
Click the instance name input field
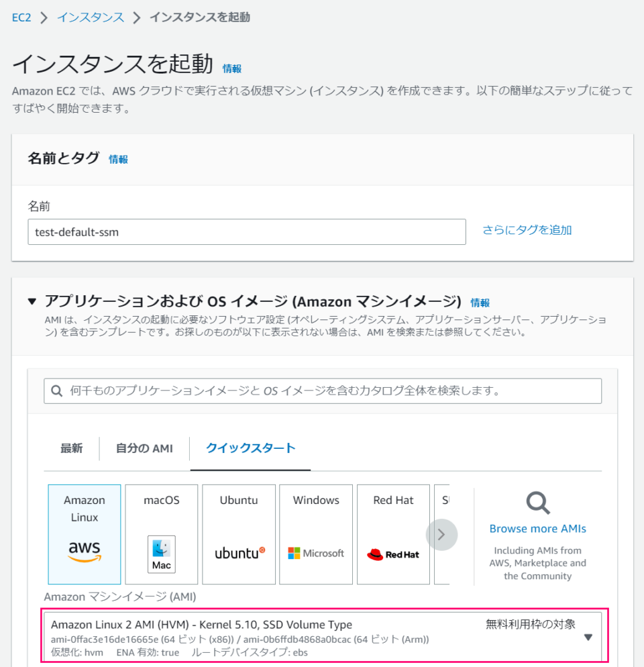[246, 232]
